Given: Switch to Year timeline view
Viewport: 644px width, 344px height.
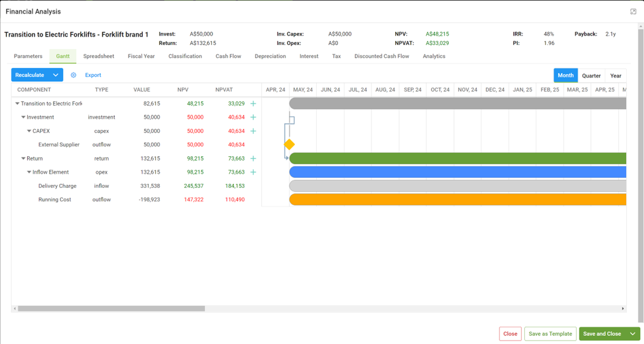Looking at the screenshot, I should coord(615,75).
